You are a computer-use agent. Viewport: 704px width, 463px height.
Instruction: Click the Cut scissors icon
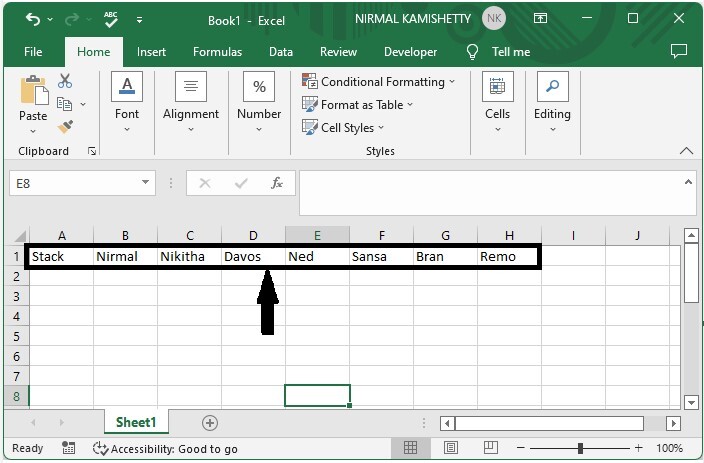click(65, 81)
